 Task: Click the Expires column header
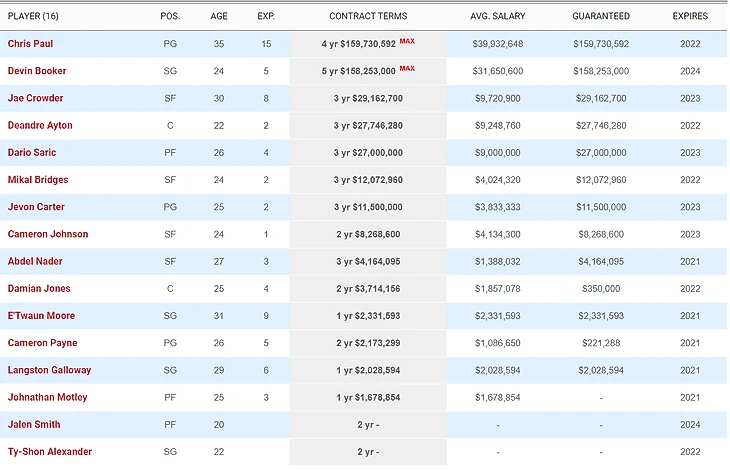coord(689,16)
